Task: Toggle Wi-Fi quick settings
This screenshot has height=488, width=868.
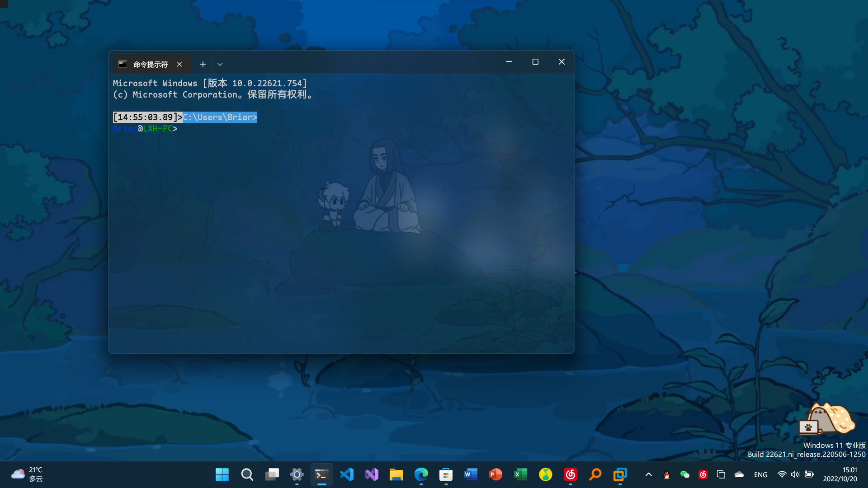Action: click(781, 474)
